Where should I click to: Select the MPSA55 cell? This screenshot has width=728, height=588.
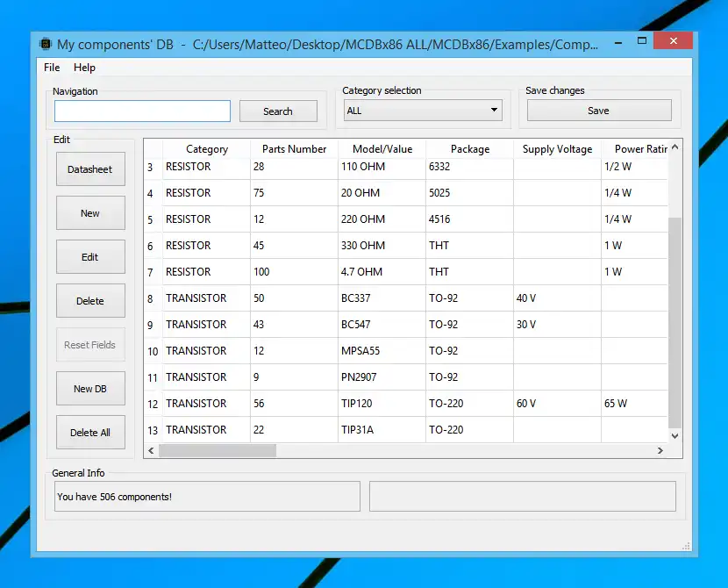382,351
